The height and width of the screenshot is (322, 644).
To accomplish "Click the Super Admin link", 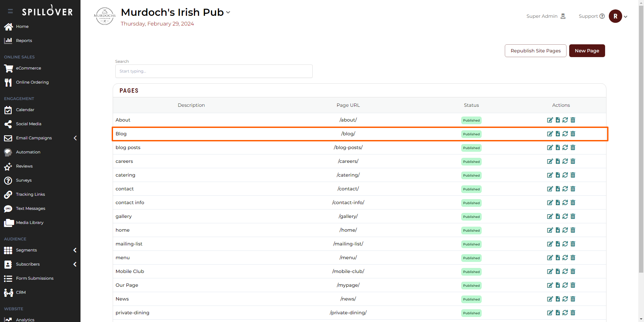I will (542, 16).
